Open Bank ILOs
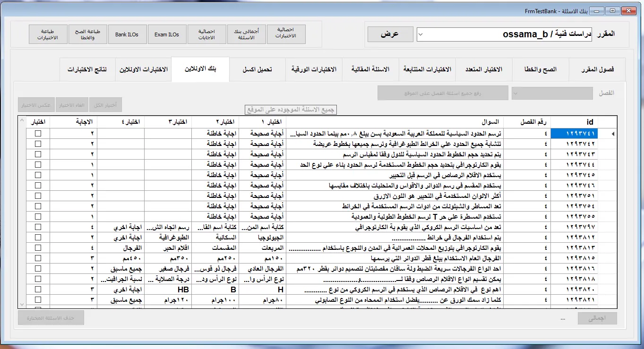 pos(127,34)
